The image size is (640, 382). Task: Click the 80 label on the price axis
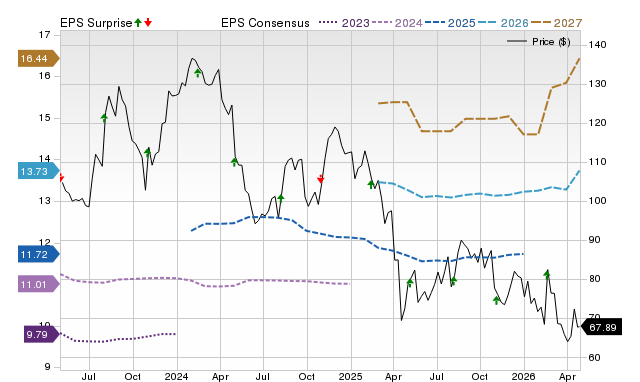tap(594, 279)
